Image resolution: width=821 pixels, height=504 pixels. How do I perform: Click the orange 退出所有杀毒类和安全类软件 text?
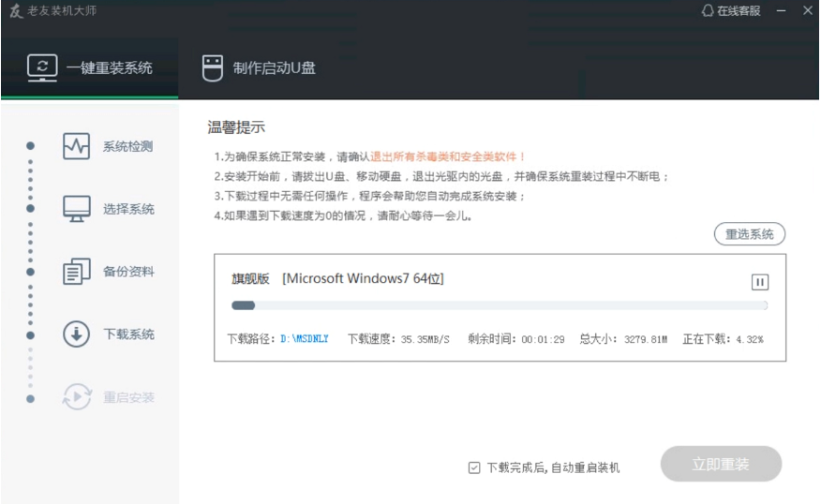point(448,156)
